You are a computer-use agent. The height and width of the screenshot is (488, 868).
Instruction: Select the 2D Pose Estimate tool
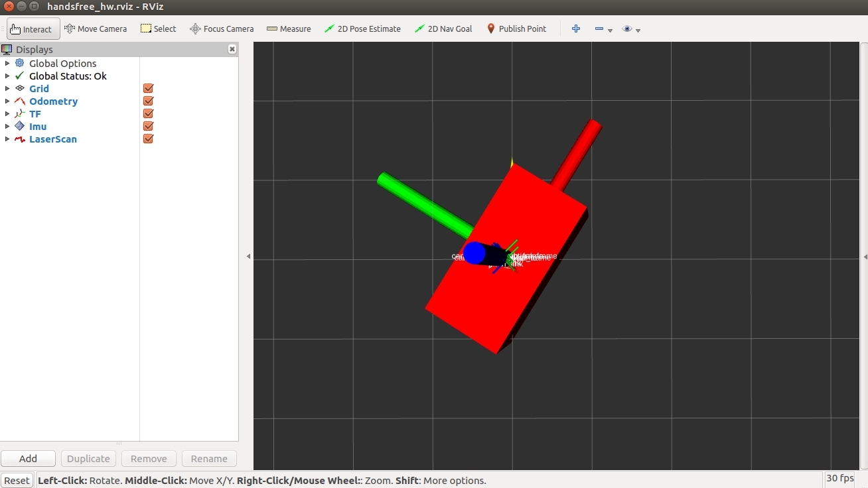click(x=362, y=29)
